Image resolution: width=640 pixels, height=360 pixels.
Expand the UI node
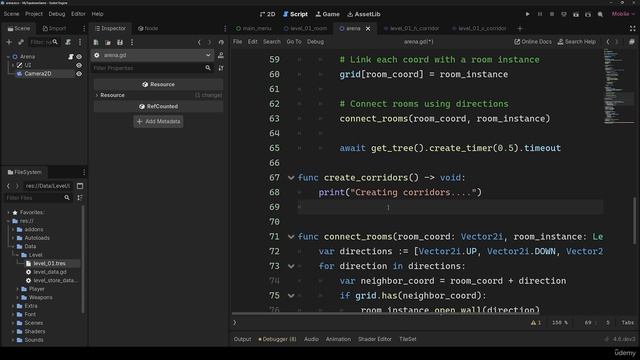[13, 65]
